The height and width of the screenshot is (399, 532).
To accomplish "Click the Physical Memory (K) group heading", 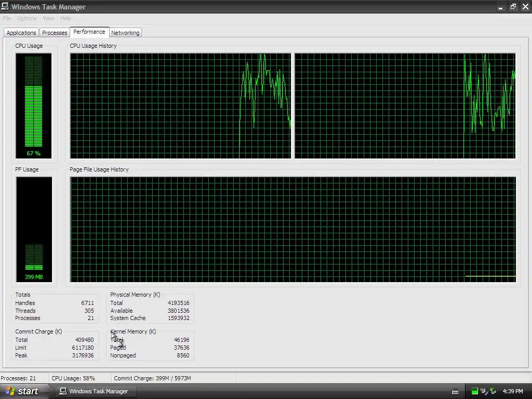I will coord(135,295).
